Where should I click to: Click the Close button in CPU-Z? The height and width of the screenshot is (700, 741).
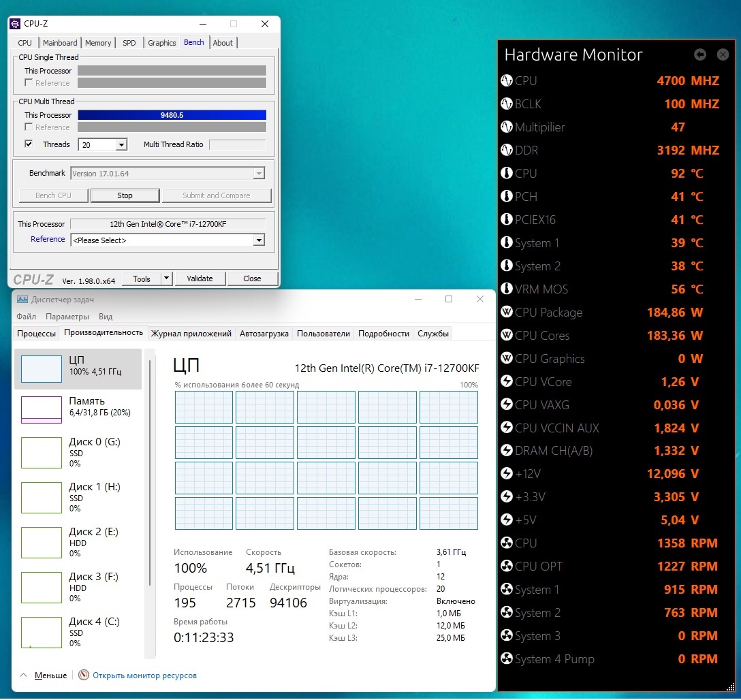click(x=252, y=279)
